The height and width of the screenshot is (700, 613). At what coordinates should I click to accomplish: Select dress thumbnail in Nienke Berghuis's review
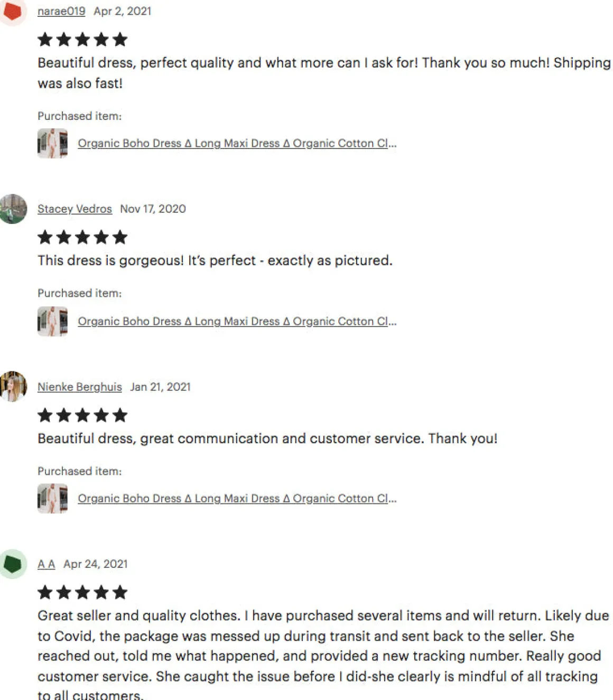[52, 498]
